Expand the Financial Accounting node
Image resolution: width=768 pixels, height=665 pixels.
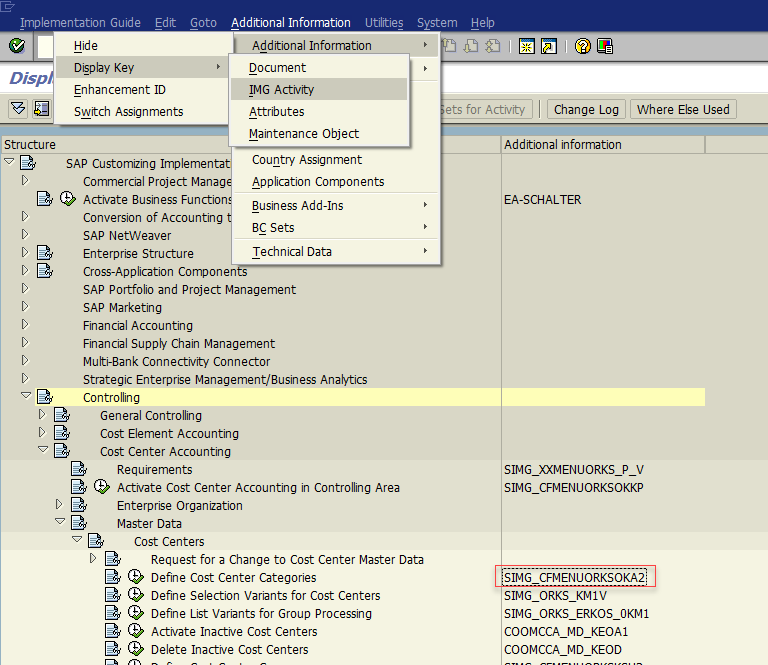pos(25,325)
